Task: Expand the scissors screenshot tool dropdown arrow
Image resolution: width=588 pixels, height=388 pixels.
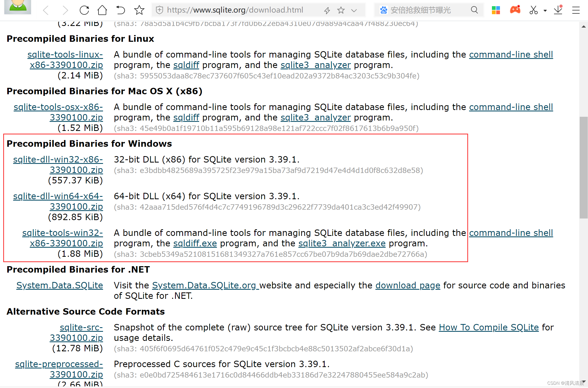Action: 545,11
